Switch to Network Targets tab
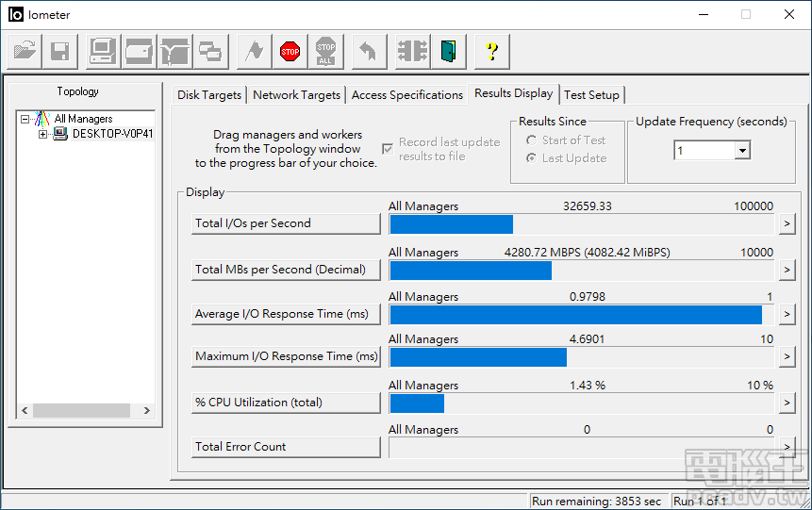Image resolution: width=812 pixels, height=510 pixels. (x=297, y=95)
